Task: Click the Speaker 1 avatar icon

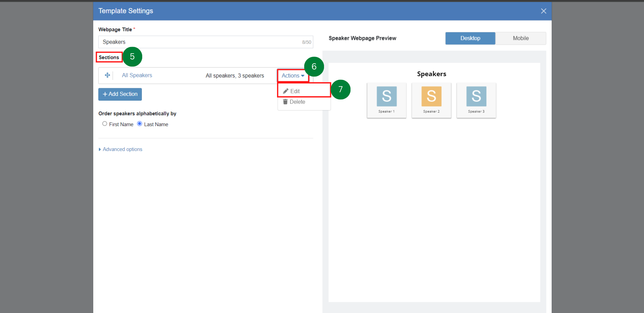Action: tap(386, 96)
